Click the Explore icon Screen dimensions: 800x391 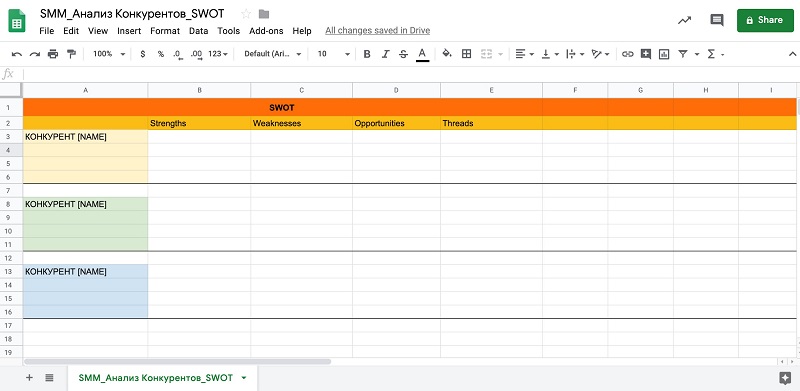[x=785, y=378]
